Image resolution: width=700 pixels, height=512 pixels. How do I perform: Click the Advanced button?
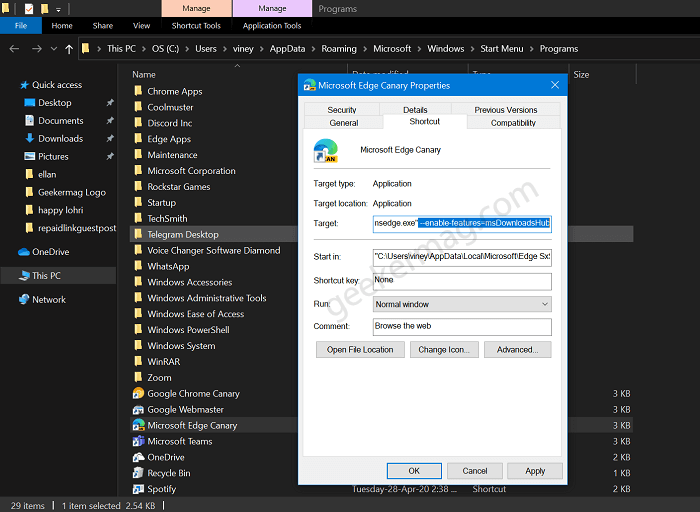tap(518, 350)
